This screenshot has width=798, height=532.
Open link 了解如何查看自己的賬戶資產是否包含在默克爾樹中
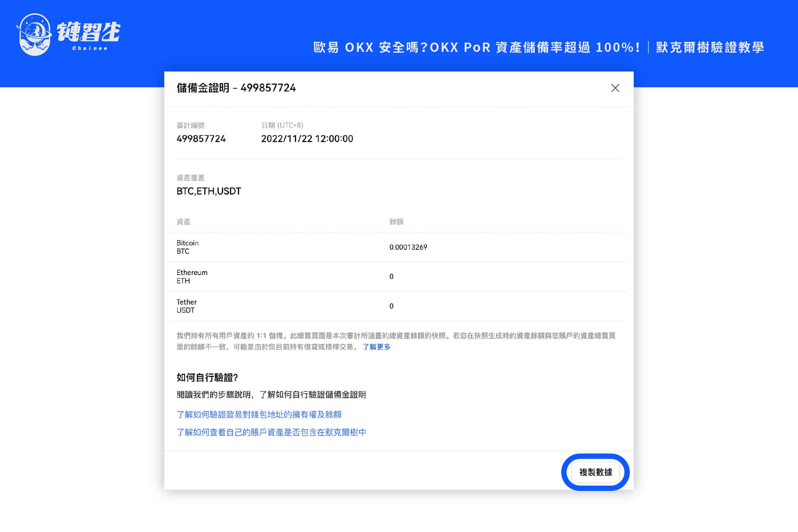click(271, 432)
